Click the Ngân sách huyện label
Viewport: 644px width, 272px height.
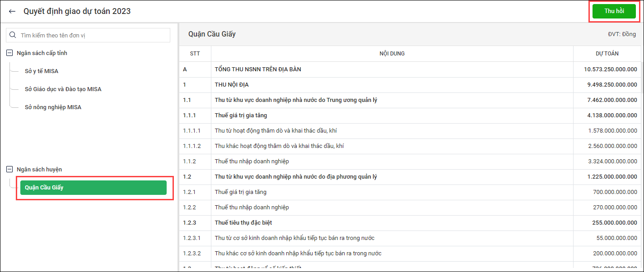(x=39, y=170)
